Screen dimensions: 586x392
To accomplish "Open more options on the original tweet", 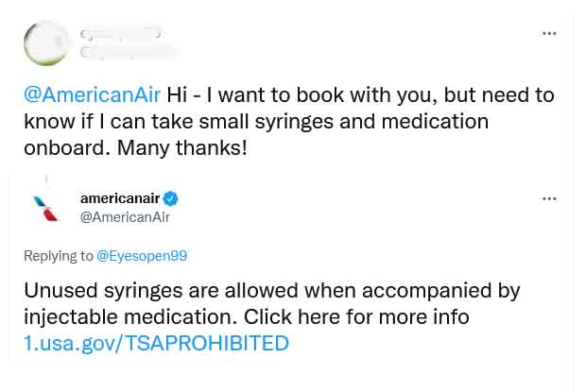I will click(x=549, y=33).
